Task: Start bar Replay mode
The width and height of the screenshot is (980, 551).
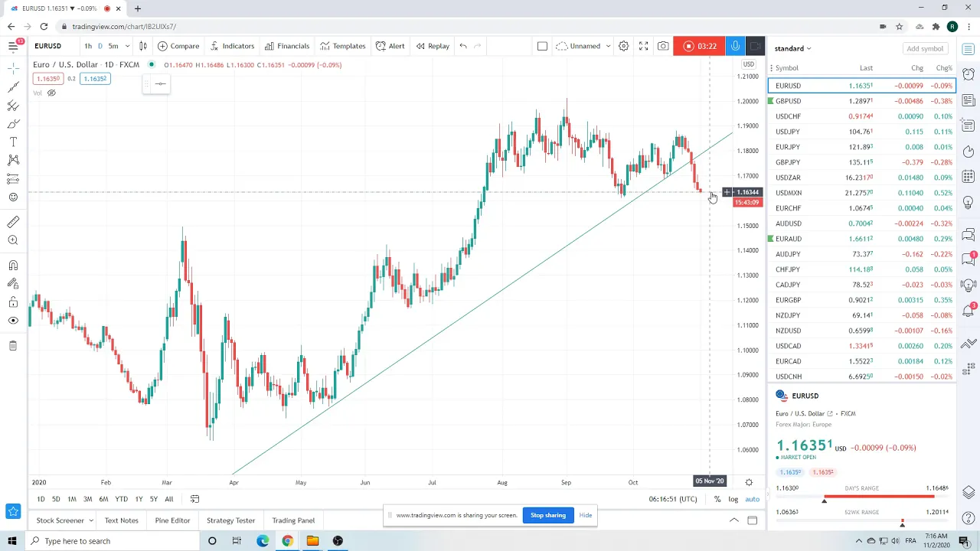Action: click(x=433, y=46)
